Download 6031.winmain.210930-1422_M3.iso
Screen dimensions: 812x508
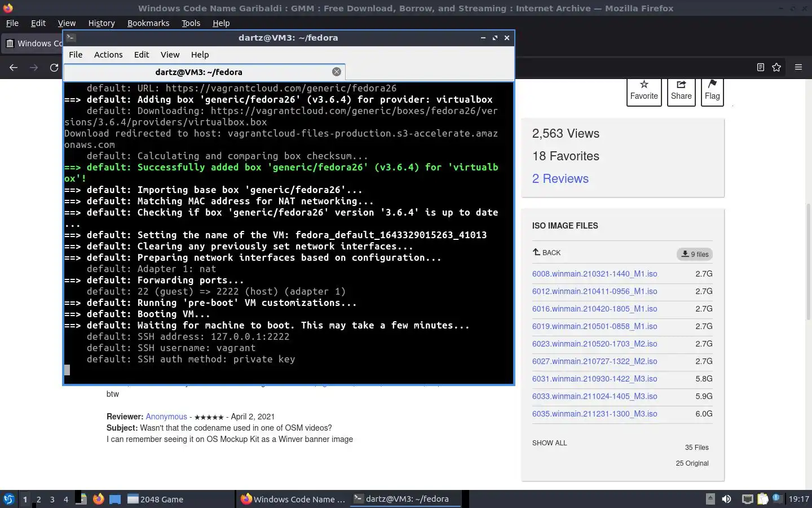pyautogui.click(x=594, y=379)
